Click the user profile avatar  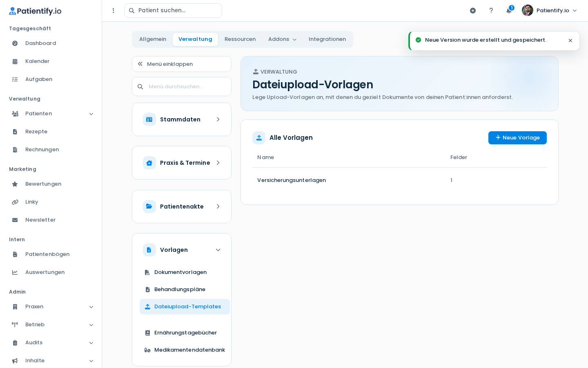[x=528, y=10]
